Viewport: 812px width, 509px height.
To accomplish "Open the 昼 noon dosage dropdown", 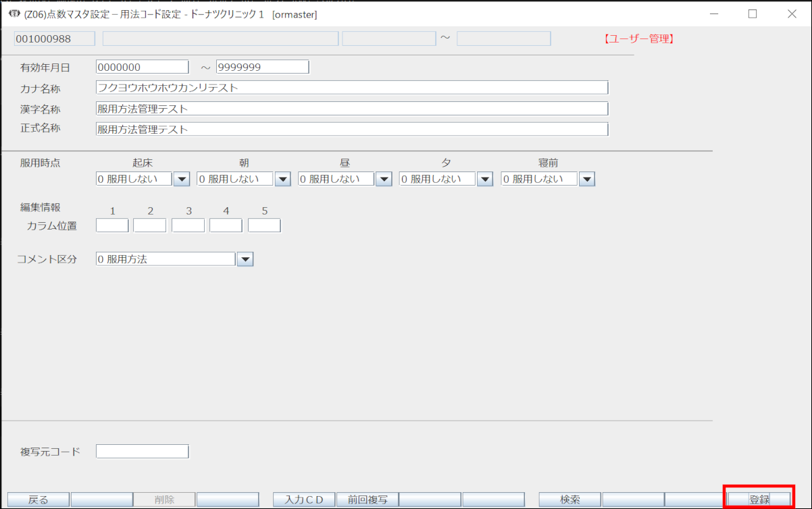I will [x=384, y=180].
